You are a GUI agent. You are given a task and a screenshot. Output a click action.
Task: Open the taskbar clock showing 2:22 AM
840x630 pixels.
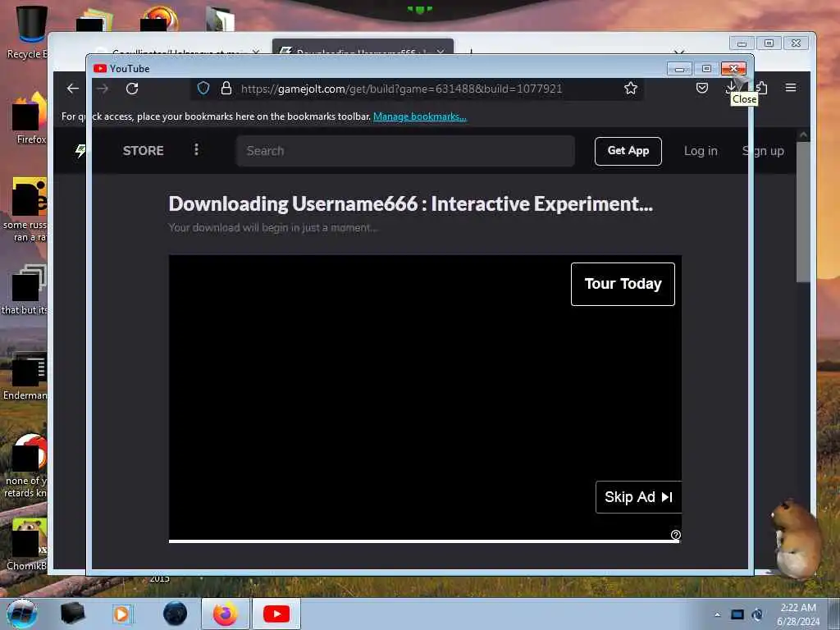coord(798,614)
